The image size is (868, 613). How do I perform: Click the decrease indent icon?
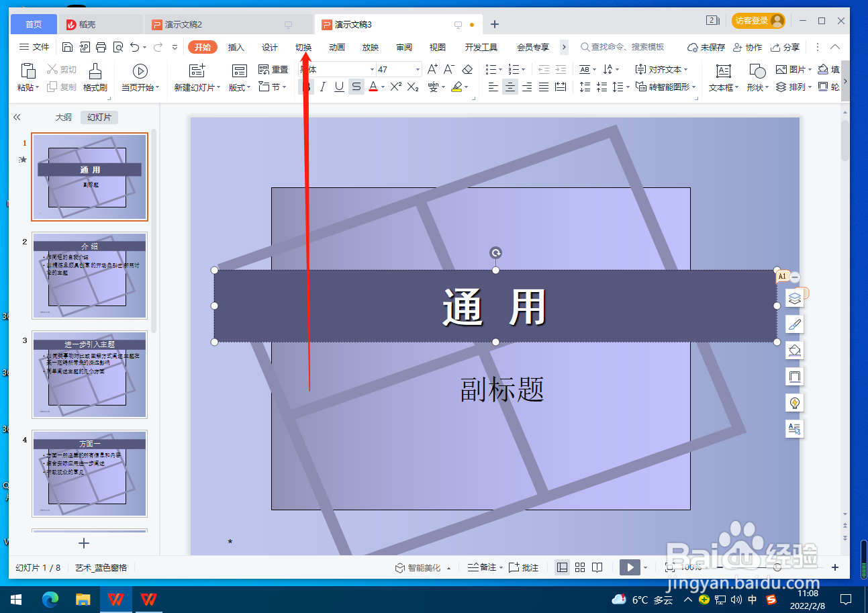[544, 69]
